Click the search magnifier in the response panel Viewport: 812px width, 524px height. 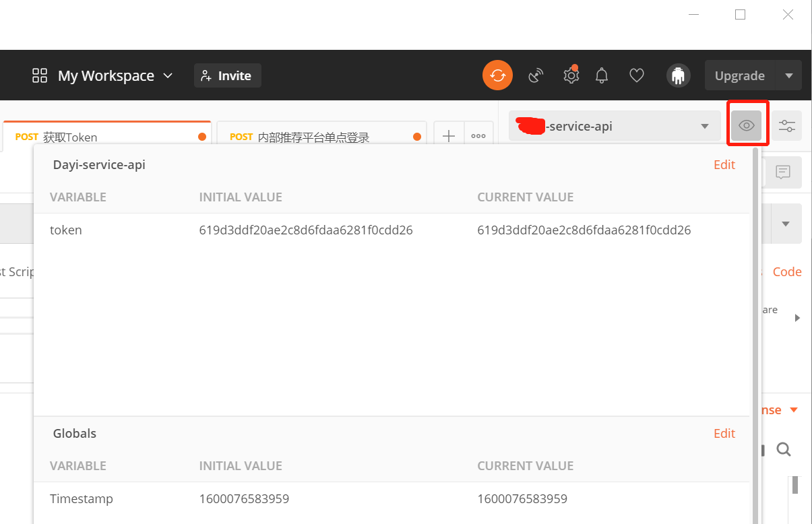784,449
